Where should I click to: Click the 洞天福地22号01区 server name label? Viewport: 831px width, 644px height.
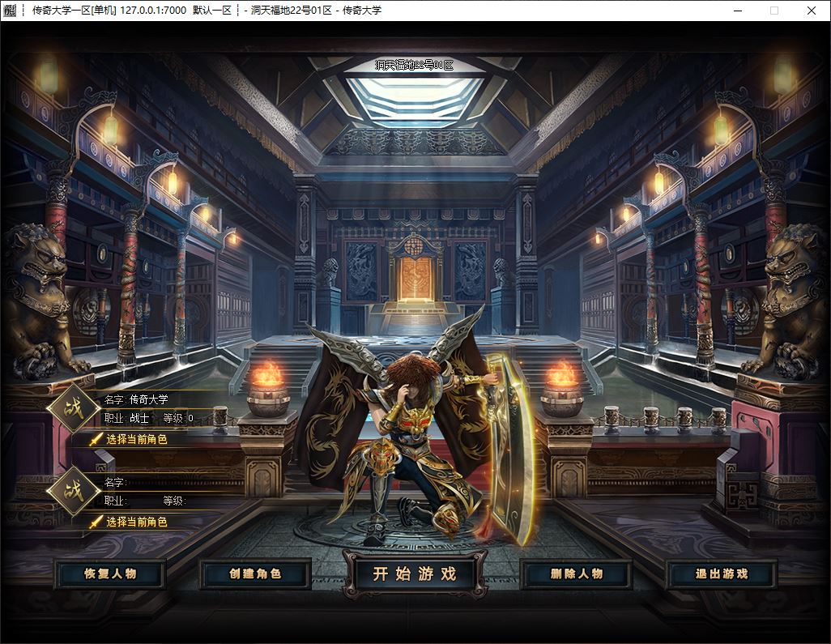[x=415, y=65]
